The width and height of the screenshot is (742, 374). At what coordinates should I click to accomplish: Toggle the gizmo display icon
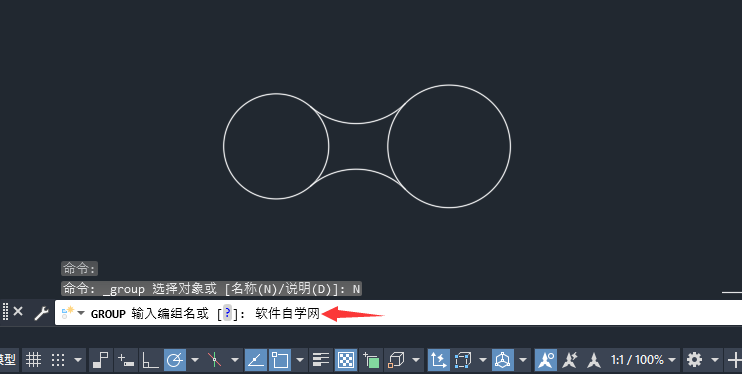503,360
